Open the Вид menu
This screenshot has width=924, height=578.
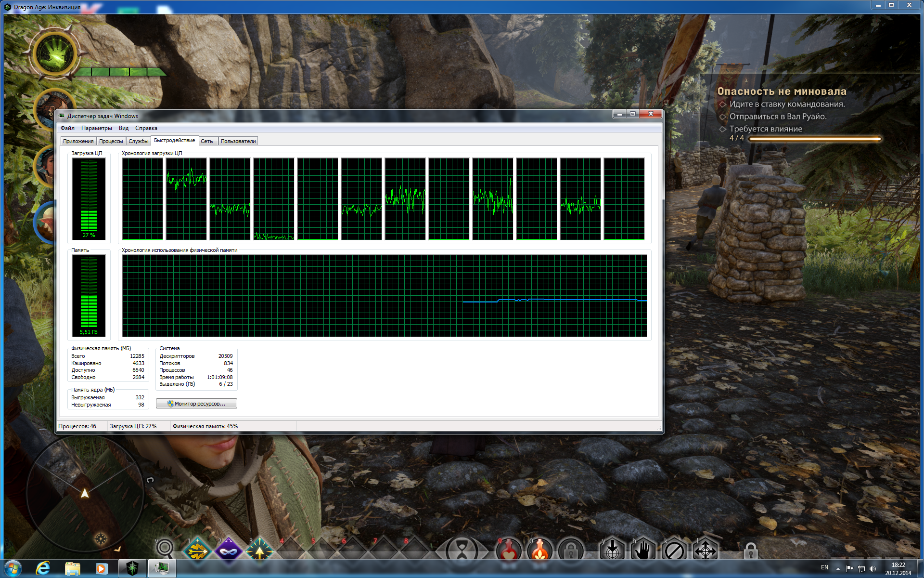[124, 128]
